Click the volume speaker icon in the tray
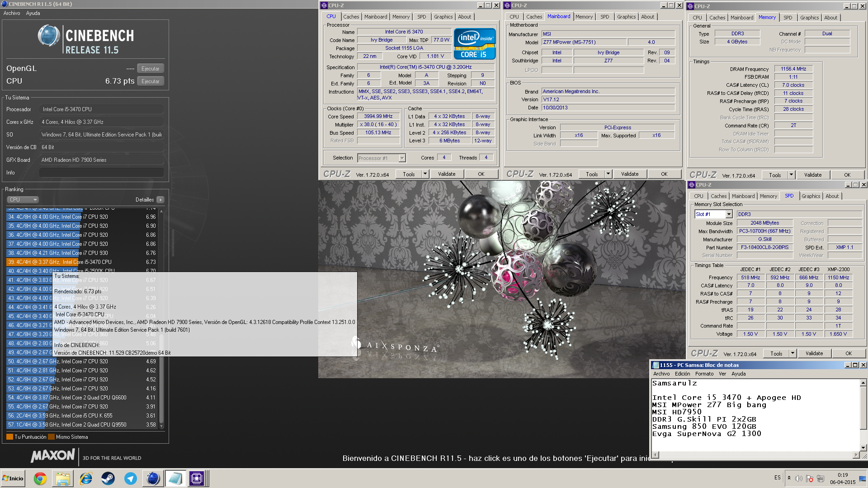The image size is (868, 488). click(799, 479)
